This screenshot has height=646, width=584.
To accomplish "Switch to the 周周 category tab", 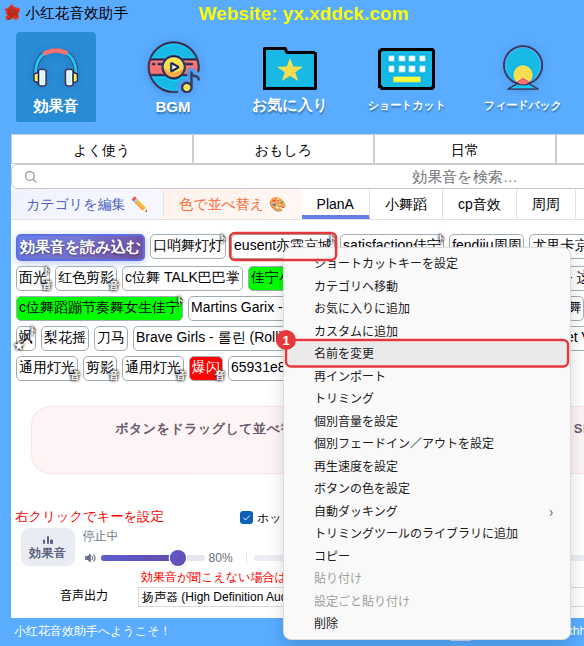I will pos(546,204).
